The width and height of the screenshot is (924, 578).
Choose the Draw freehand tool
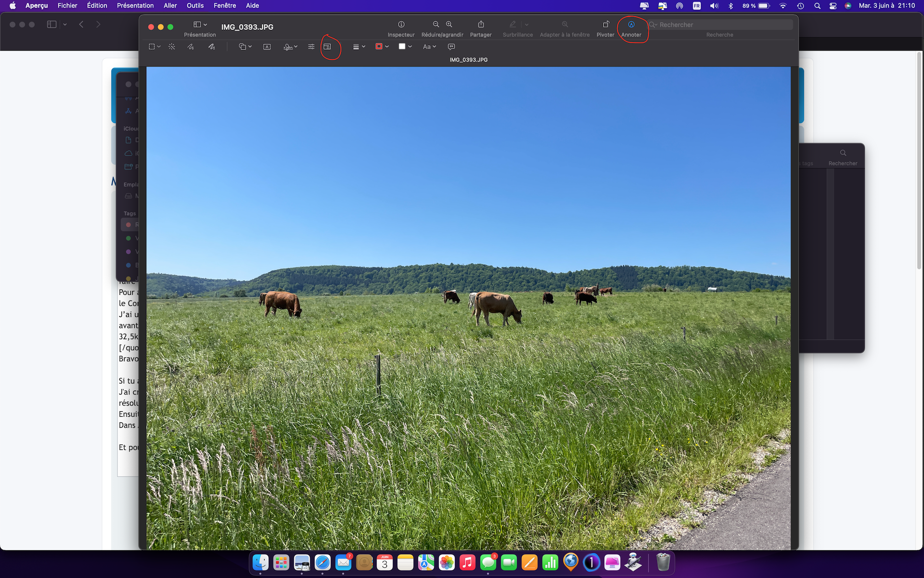[211, 47]
